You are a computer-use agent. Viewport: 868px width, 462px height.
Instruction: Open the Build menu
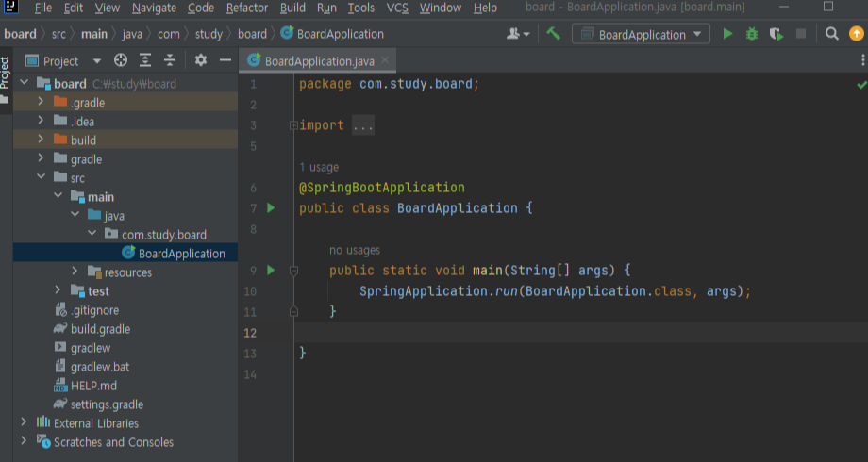coord(292,8)
